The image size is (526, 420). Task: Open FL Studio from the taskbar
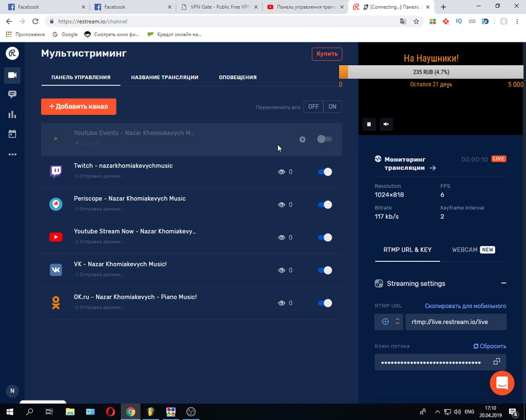151,412
